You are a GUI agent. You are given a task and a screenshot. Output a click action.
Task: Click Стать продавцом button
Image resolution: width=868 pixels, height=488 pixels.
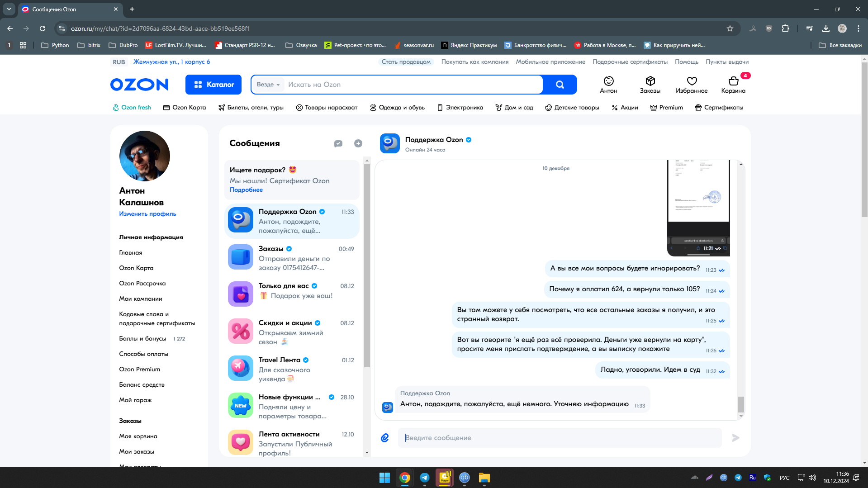pos(406,62)
